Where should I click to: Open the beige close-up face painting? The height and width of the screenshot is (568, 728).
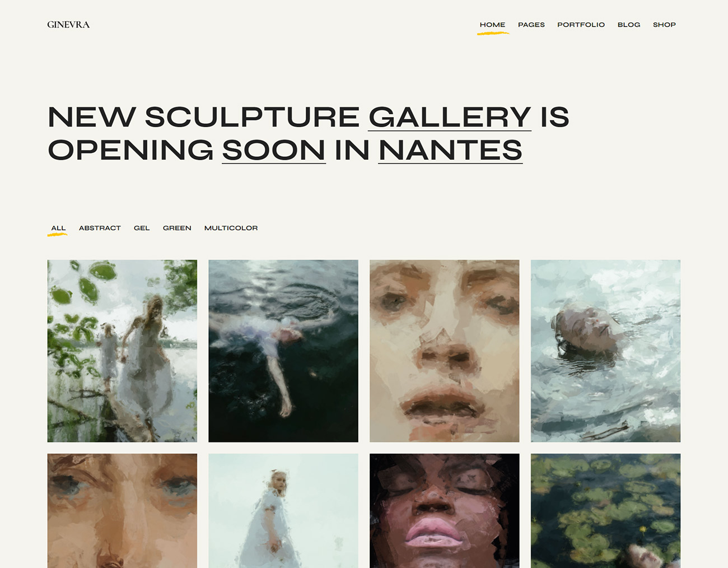(x=445, y=351)
